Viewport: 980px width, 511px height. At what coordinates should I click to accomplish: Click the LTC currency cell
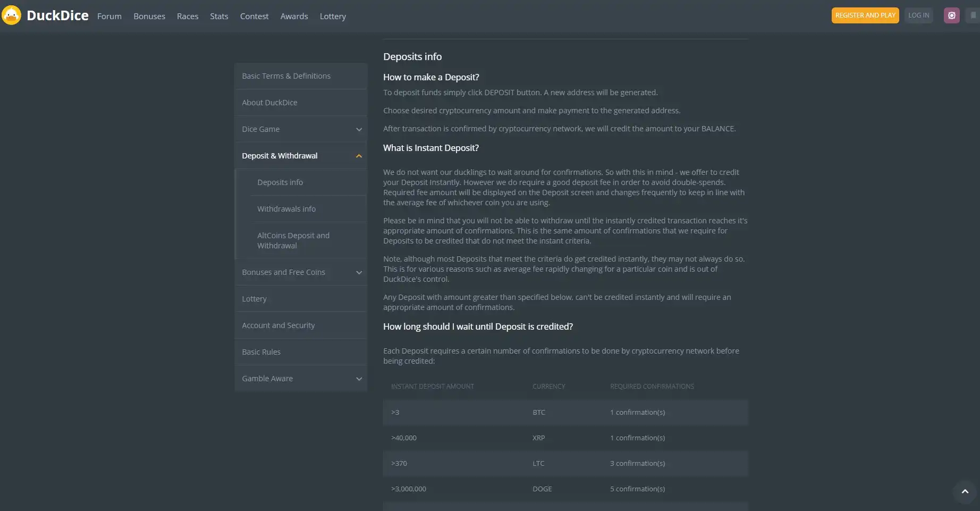coord(538,464)
